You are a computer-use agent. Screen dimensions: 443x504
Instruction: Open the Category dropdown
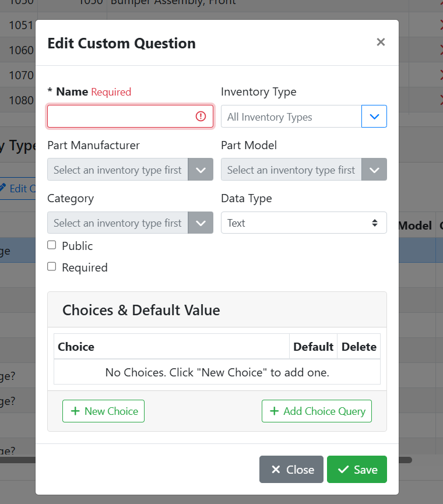pos(201,223)
